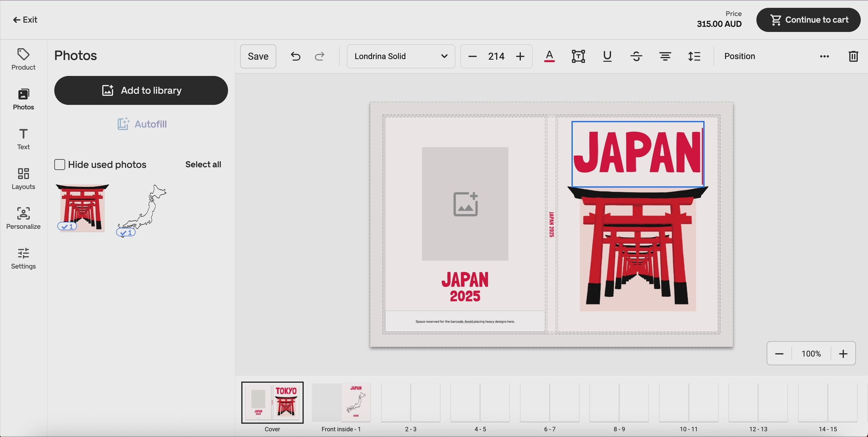Toggle strikethrough formatting
This screenshot has height=437, width=868.
coord(636,56)
